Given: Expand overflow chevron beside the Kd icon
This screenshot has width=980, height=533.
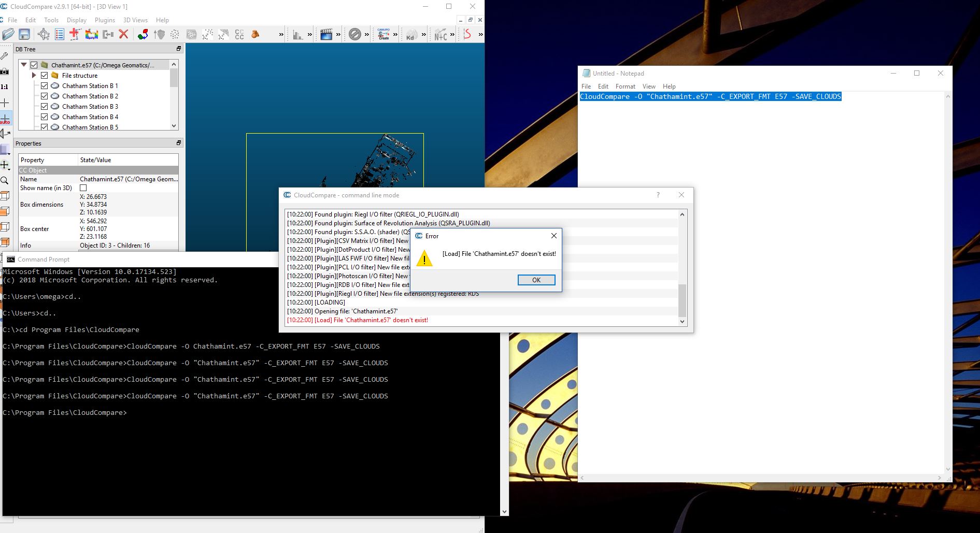Looking at the screenshot, I should pos(423,35).
